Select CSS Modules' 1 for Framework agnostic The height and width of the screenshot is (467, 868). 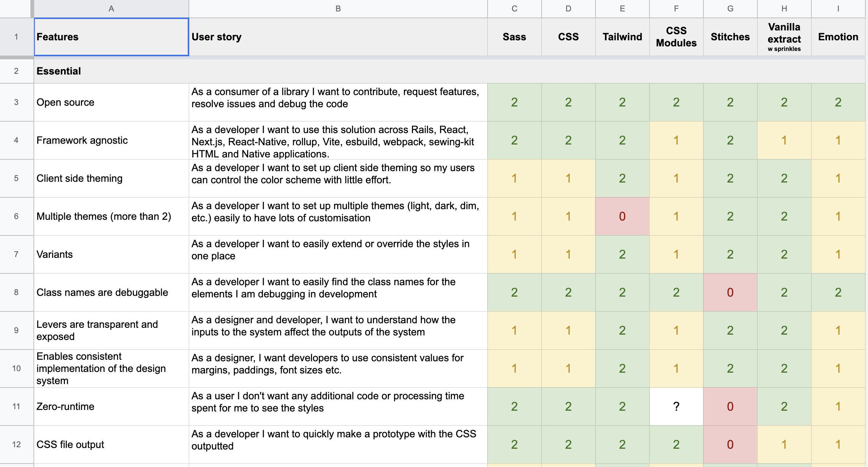click(x=676, y=140)
